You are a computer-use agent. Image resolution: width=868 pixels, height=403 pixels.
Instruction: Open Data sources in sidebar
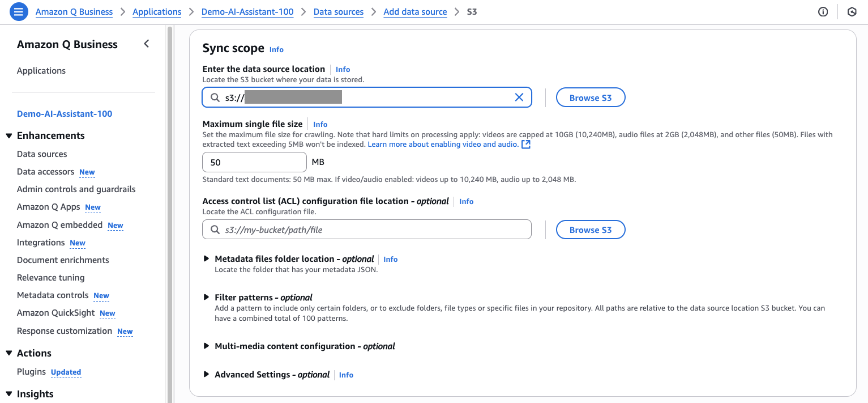pyautogui.click(x=42, y=154)
